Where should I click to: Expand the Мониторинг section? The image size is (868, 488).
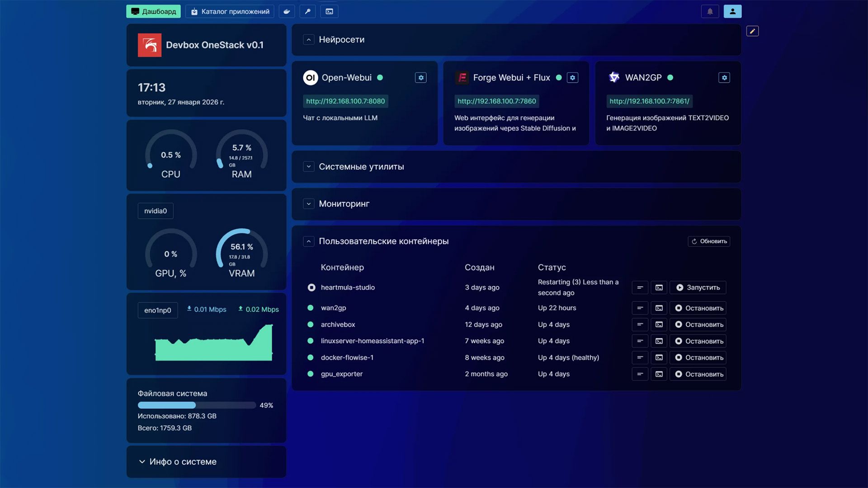[309, 204]
